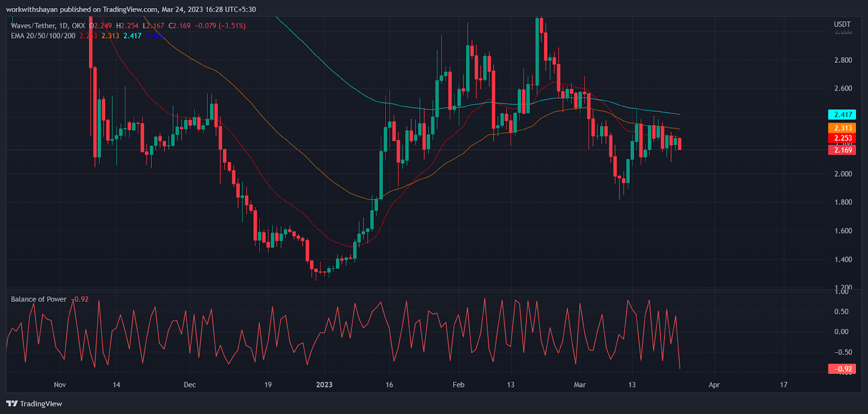Click the 17 date label on the time axis
Screen dimensions: 868x414
coord(784,385)
